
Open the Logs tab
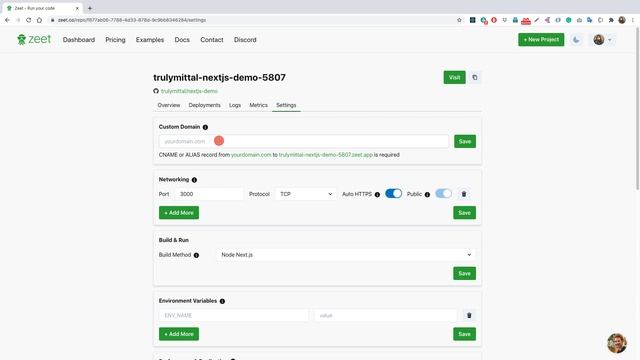tap(235, 105)
